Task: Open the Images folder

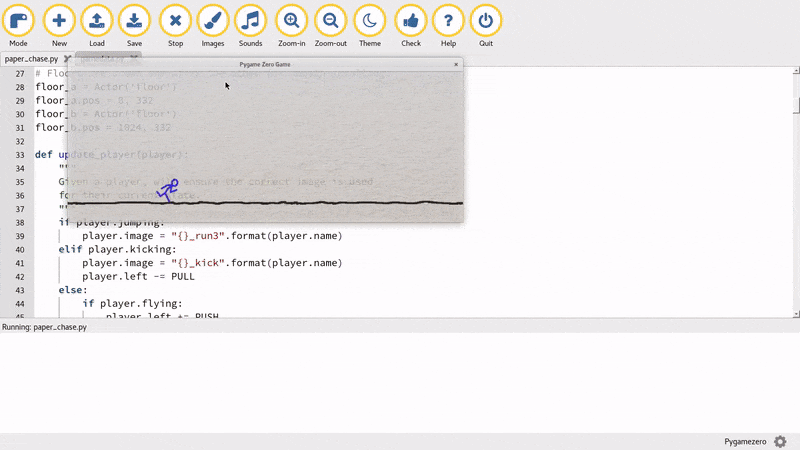Action: point(213,26)
